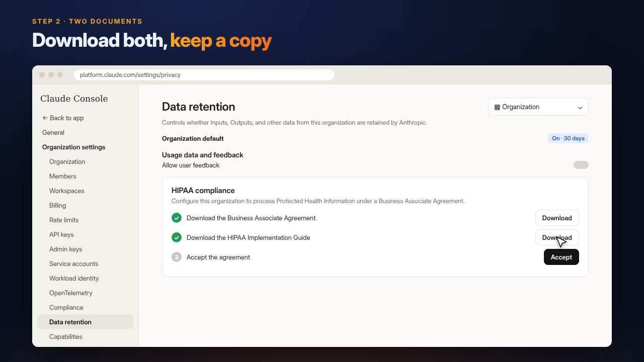Image resolution: width=644 pixels, height=362 pixels.
Task: Open General in the sidebar
Action: click(x=53, y=132)
